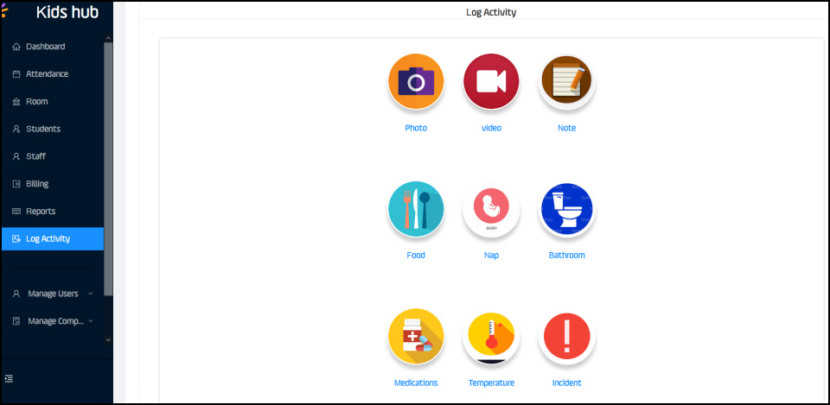The width and height of the screenshot is (830, 405).
Task: Click the Temperature text link
Action: tap(491, 383)
